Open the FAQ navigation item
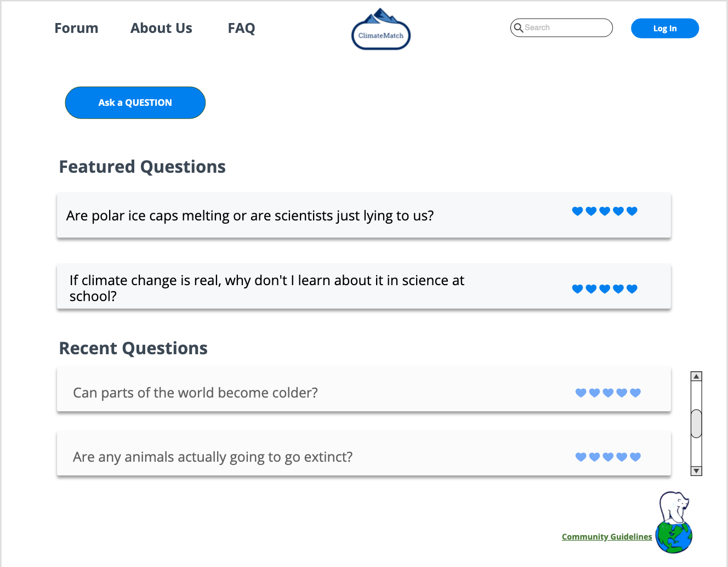The image size is (728, 567). [x=241, y=29]
